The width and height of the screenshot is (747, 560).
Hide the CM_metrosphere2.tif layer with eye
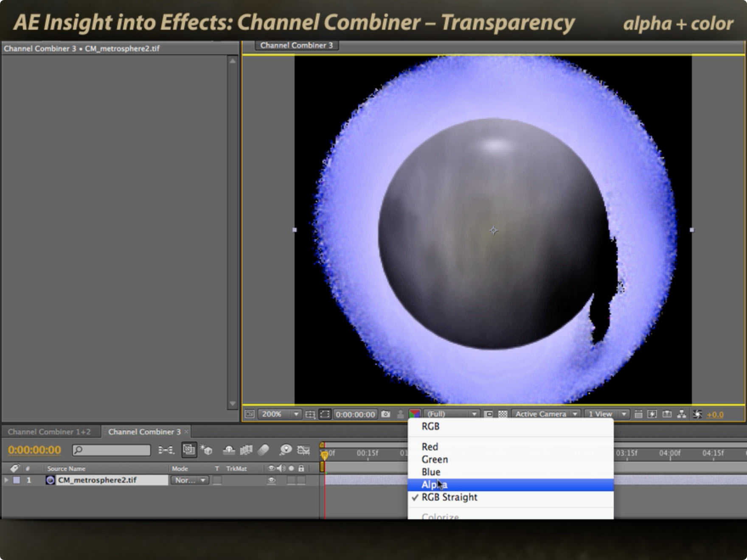[272, 480]
